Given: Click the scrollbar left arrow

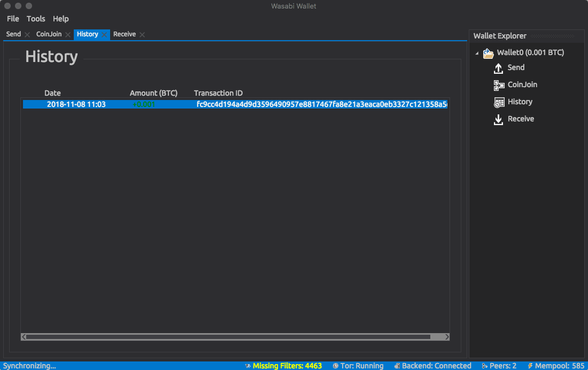Looking at the screenshot, I should [24, 337].
